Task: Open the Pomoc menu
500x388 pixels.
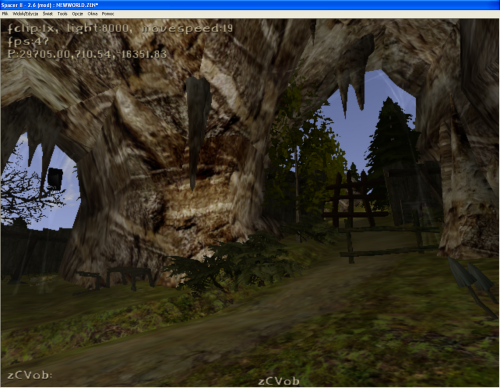Action: click(108, 14)
